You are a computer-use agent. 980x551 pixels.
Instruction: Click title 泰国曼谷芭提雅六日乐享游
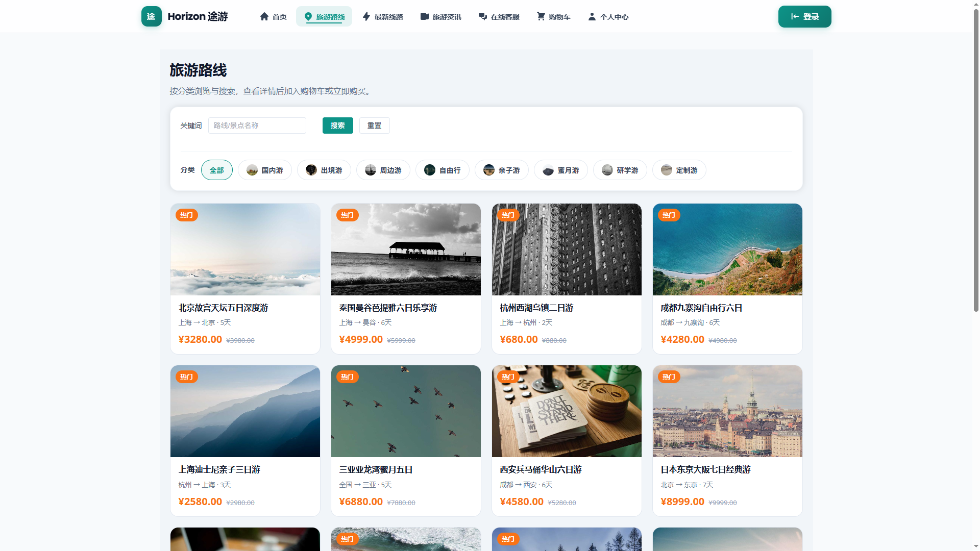(388, 308)
